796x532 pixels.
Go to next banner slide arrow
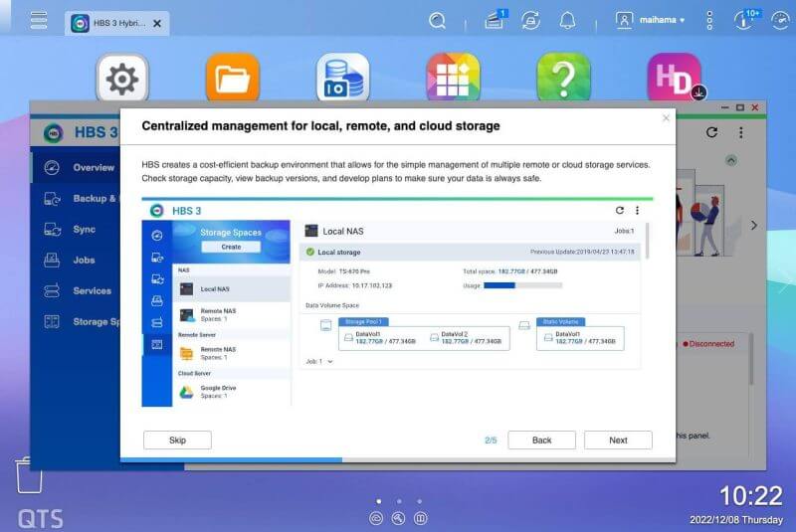(x=754, y=225)
